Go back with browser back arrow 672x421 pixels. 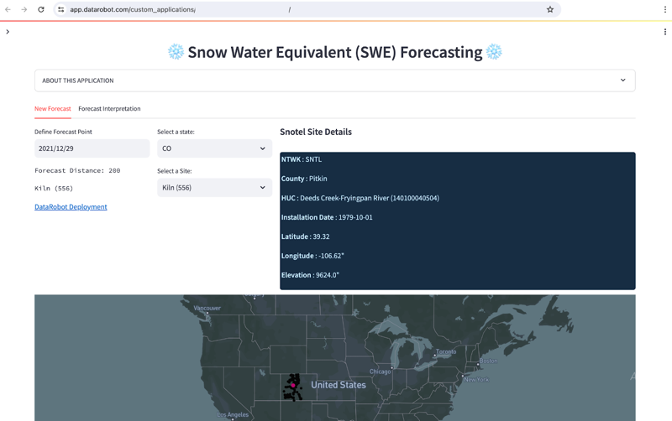click(8, 9)
